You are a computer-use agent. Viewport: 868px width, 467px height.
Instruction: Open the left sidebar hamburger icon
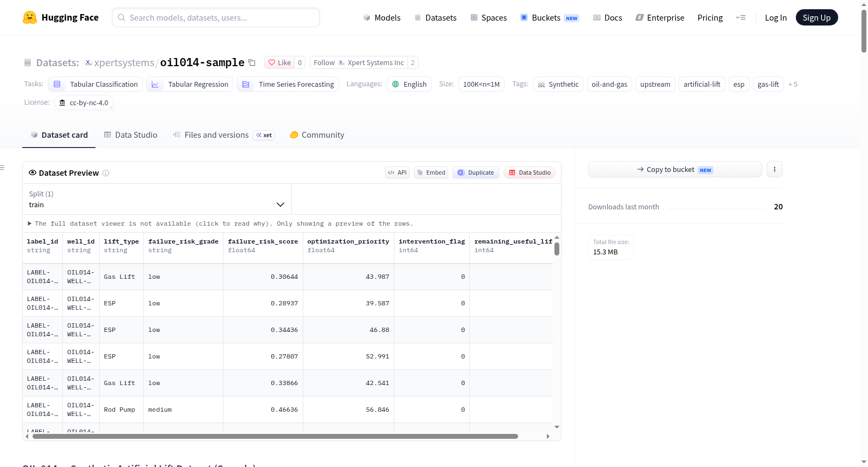(x=2, y=168)
